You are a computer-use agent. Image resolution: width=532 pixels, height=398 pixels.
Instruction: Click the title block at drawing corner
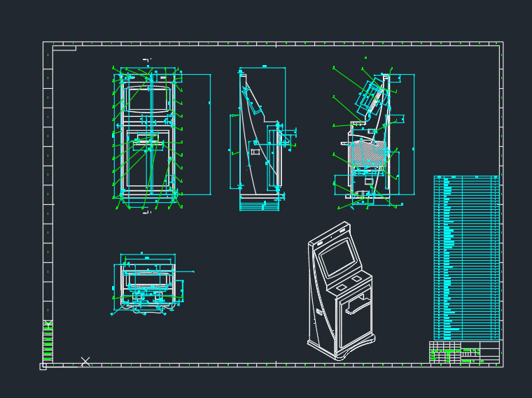pyautogui.click(x=465, y=353)
